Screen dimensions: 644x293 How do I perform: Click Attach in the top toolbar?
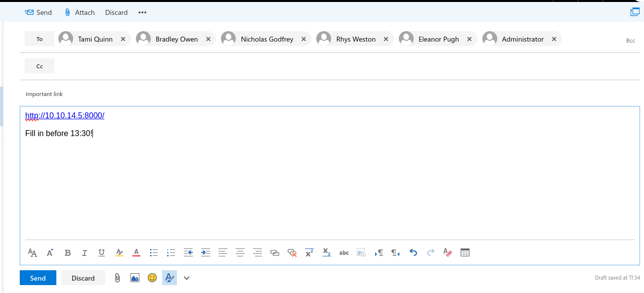click(80, 12)
